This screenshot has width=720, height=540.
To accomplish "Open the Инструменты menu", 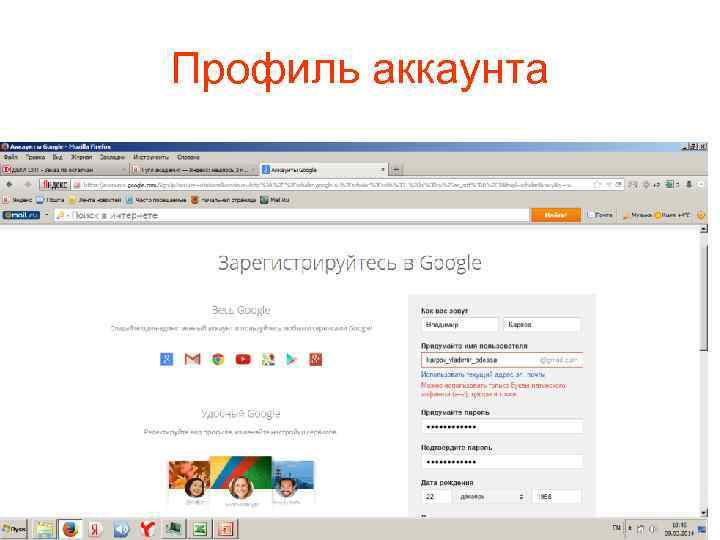I will coord(151,157).
